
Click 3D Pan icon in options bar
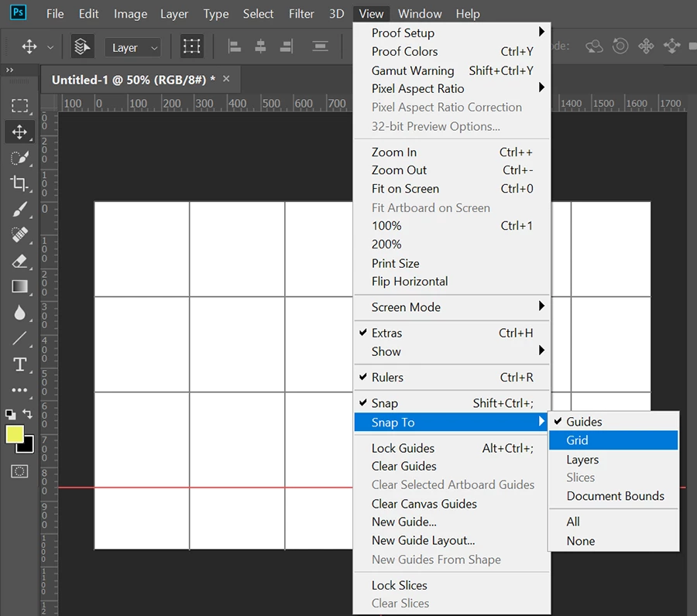pyautogui.click(x=646, y=46)
